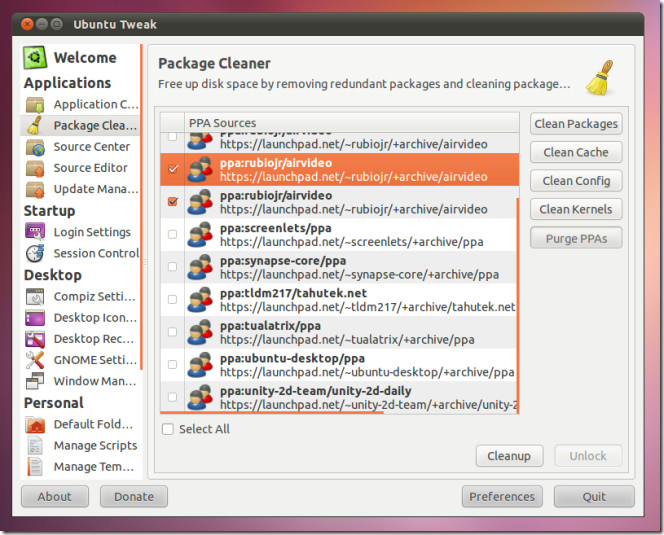Viewport: 664px width, 535px height.
Task: Open Window Manager settings icon
Action: 35,381
